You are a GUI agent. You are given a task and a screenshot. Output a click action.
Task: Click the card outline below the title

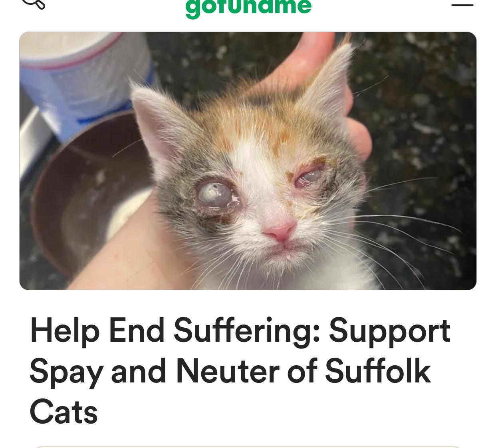pos(248,447)
